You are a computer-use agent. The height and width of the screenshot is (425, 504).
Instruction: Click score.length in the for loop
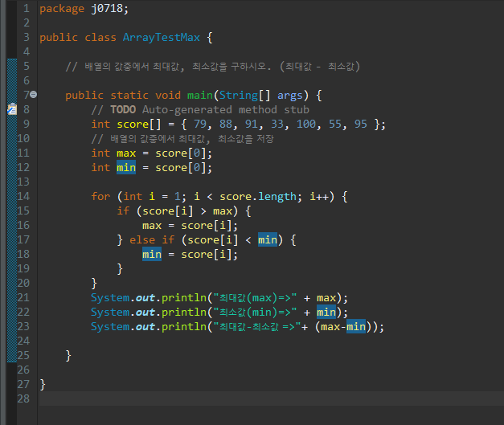click(258, 197)
